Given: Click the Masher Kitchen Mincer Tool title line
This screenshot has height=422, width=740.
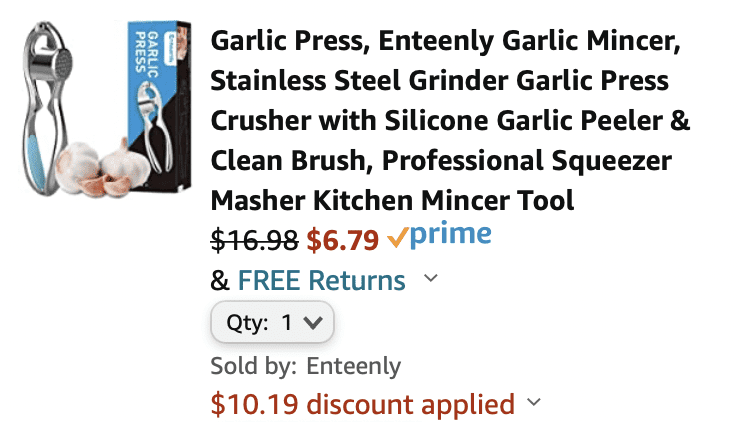Looking at the screenshot, I should 392,201.
